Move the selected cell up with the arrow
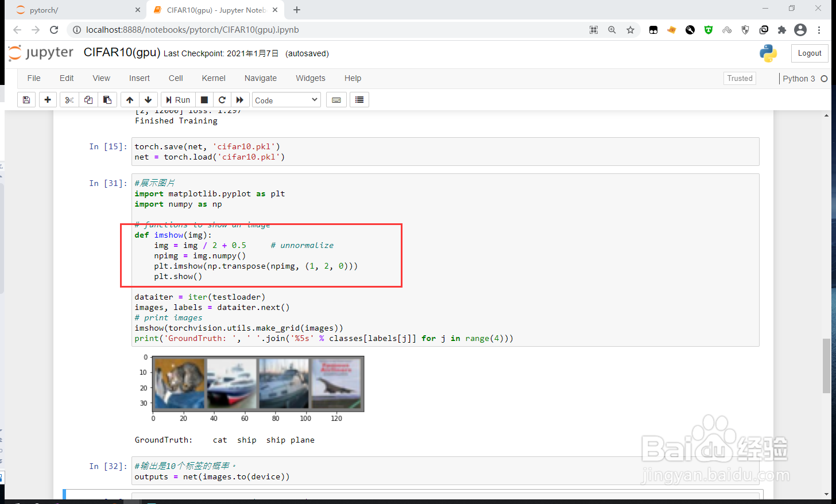The width and height of the screenshot is (836, 504). (x=130, y=100)
